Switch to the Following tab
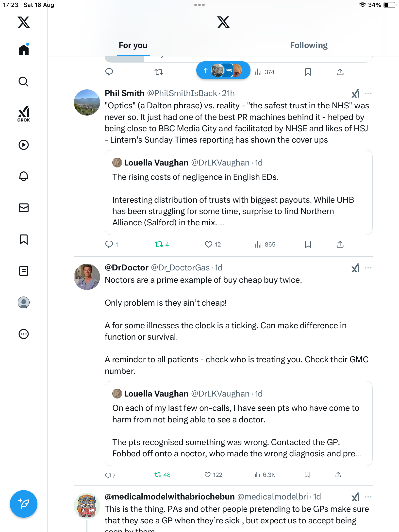The height and width of the screenshot is (532, 399). (309, 45)
